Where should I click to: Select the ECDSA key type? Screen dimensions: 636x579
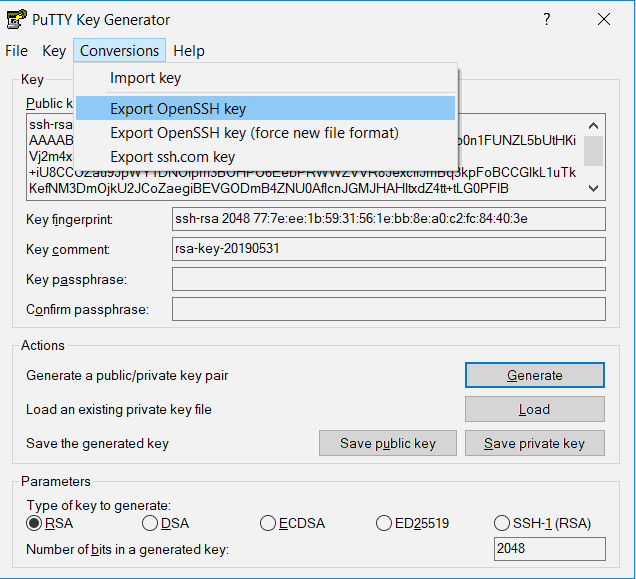pos(268,523)
